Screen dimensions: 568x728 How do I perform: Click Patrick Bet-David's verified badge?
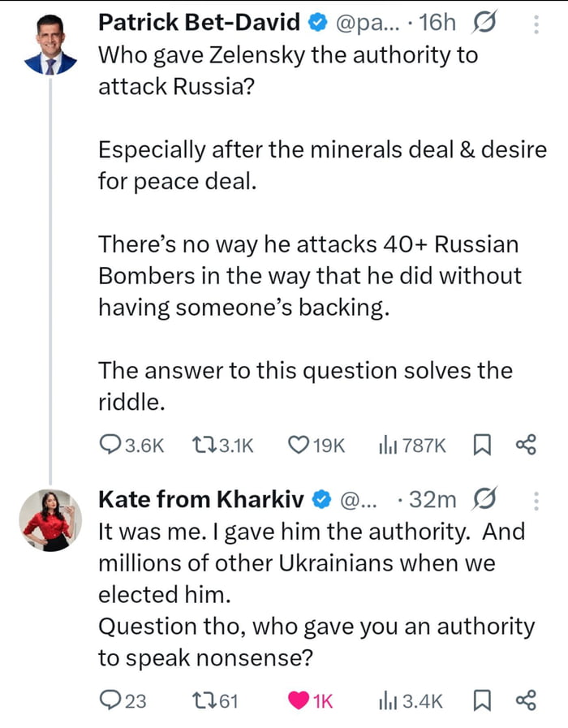314,23
